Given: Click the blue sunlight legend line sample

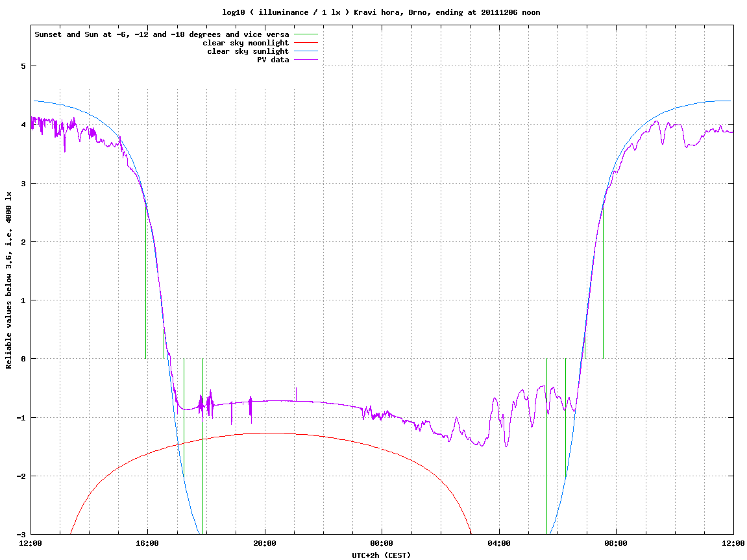Looking at the screenshot, I should tap(306, 51).
